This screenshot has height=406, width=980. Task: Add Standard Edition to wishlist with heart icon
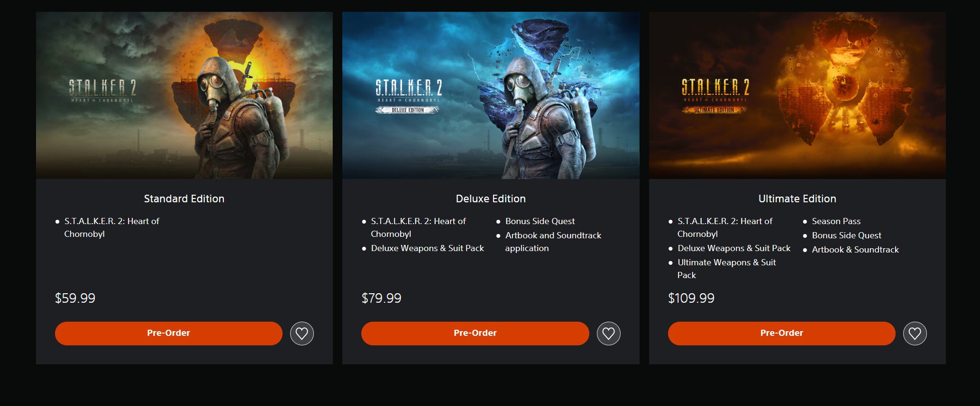(x=302, y=334)
